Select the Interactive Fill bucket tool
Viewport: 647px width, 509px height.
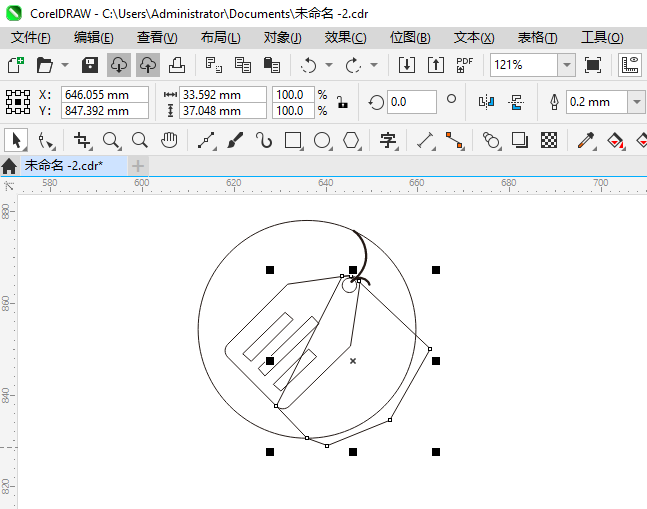(x=615, y=140)
